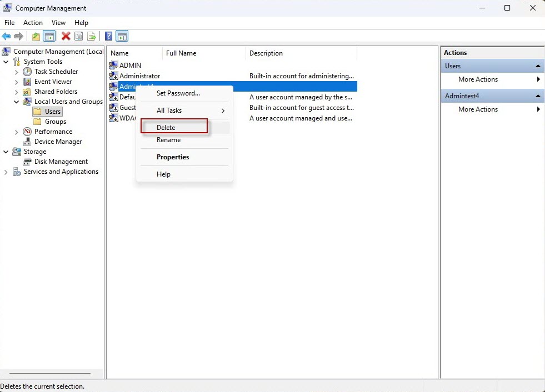Open the All Tasks submenu
Screen dimensions: 545x392
(x=184, y=110)
